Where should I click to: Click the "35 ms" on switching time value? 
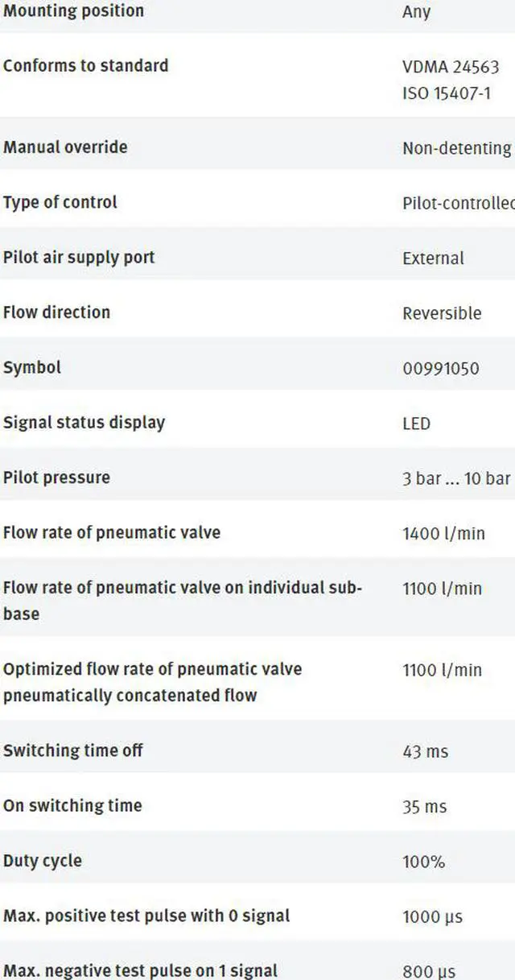pos(424,807)
